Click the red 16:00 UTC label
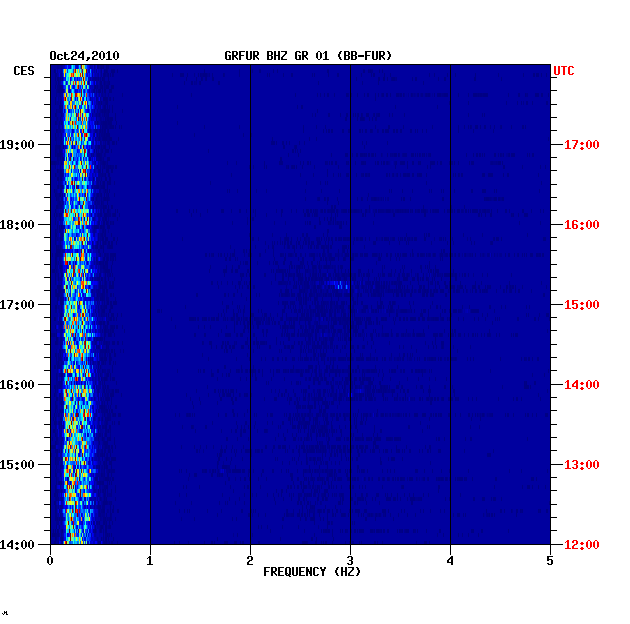This screenshot has width=630, height=624. pos(581,225)
